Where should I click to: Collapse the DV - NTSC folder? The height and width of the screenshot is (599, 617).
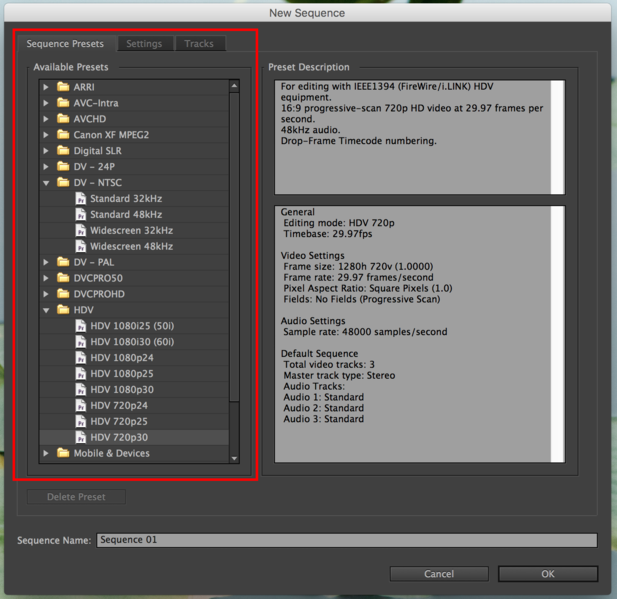[x=46, y=183]
